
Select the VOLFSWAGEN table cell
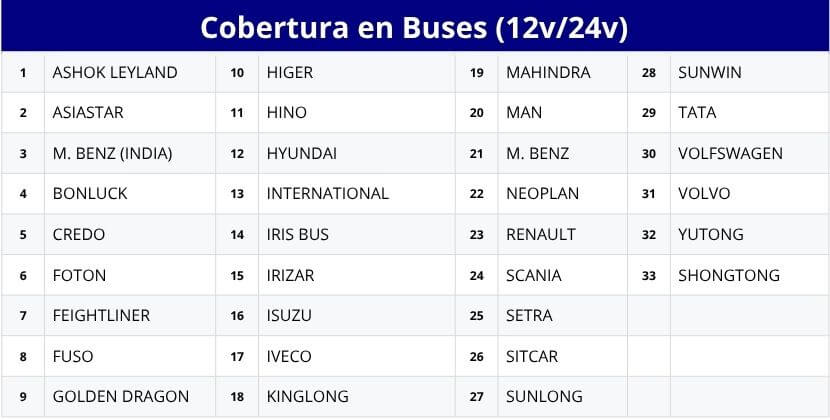tap(750, 154)
